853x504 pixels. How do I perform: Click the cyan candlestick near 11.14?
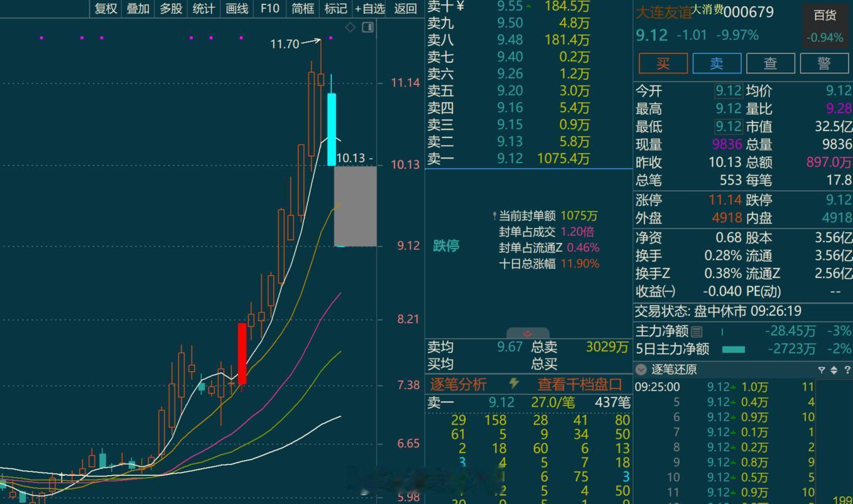pos(332,129)
